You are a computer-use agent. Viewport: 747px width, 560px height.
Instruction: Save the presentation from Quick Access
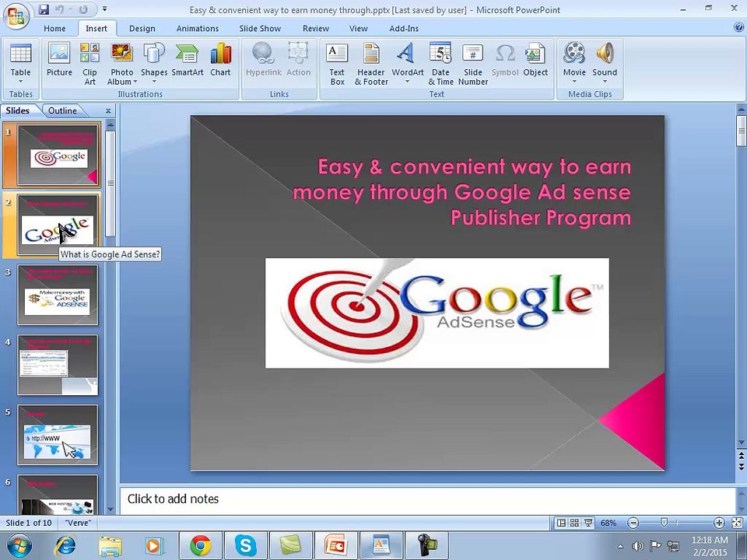pyautogui.click(x=44, y=9)
